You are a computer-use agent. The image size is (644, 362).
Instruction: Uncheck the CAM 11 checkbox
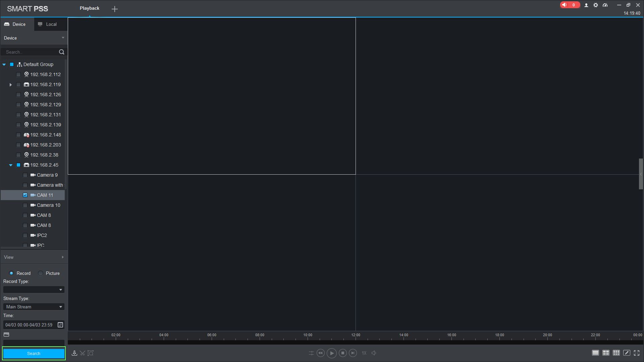pyautogui.click(x=25, y=195)
